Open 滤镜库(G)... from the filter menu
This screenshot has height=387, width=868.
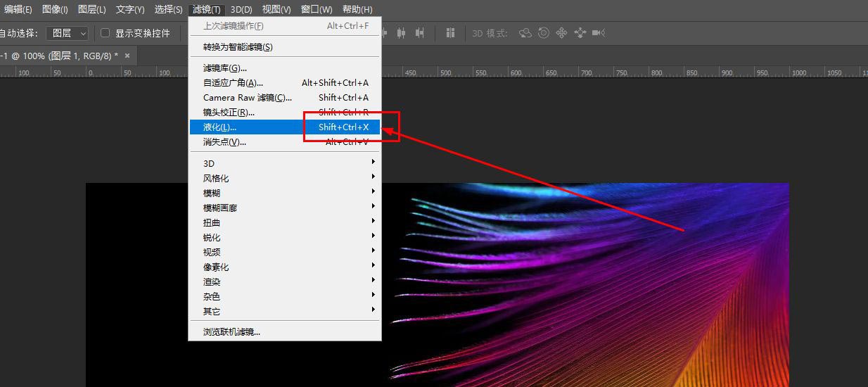coord(285,68)
